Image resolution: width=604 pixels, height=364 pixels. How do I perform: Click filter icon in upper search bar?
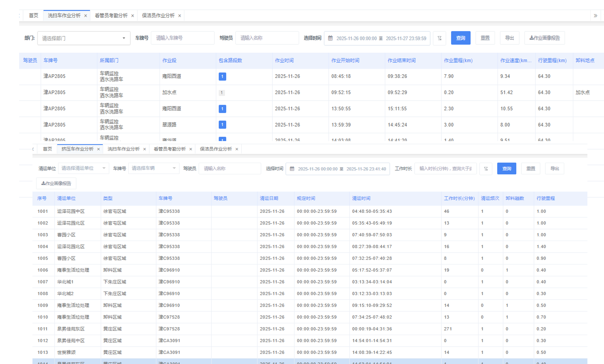tap(439, 38)
